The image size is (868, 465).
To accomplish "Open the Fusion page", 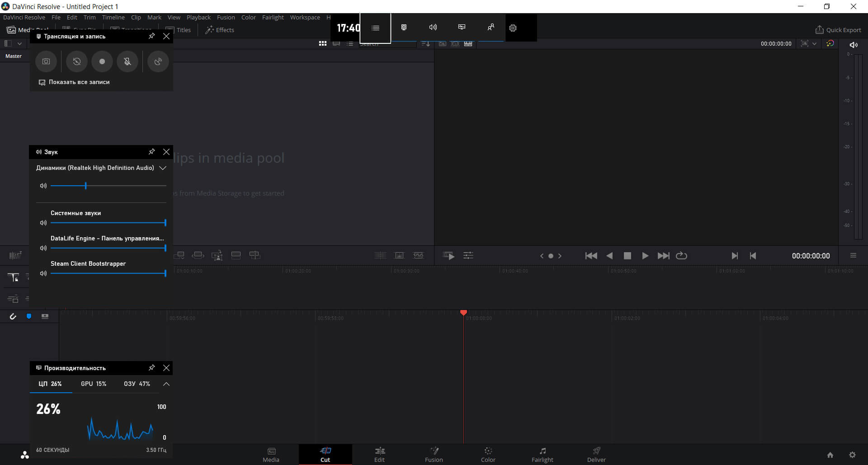I will 434,455.
